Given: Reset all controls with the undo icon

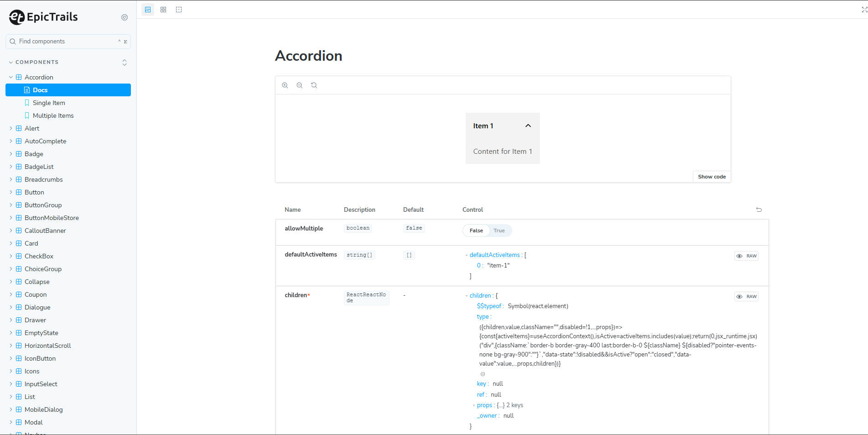Looking at the screenshot, I should (759, 210).
